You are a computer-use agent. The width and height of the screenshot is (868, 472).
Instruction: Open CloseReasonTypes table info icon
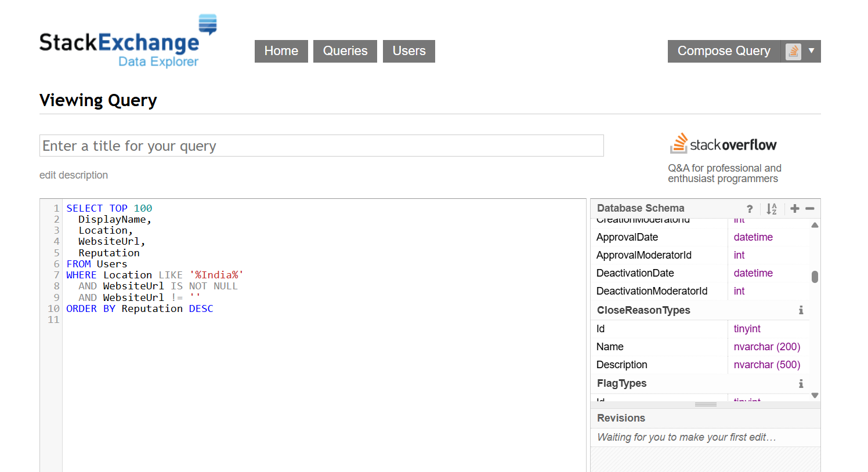(x=801, y=310)
